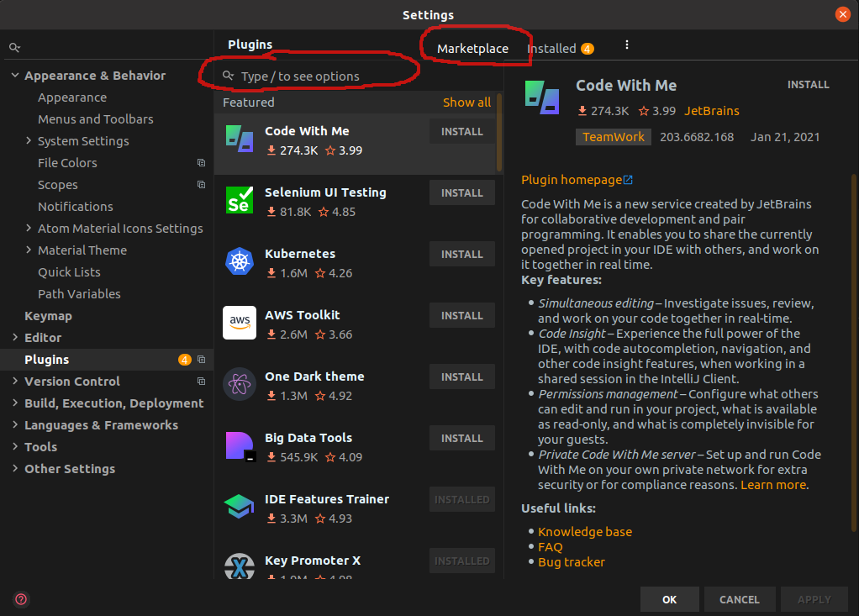Screen dimensions: 859x616
Task: Expand the Other Settings section
Action: [15, 469]
